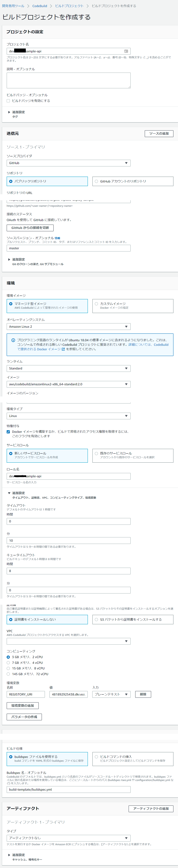178x868 pixels.
Task: Click 環境変数の追加 button
Action: point(23,706)
